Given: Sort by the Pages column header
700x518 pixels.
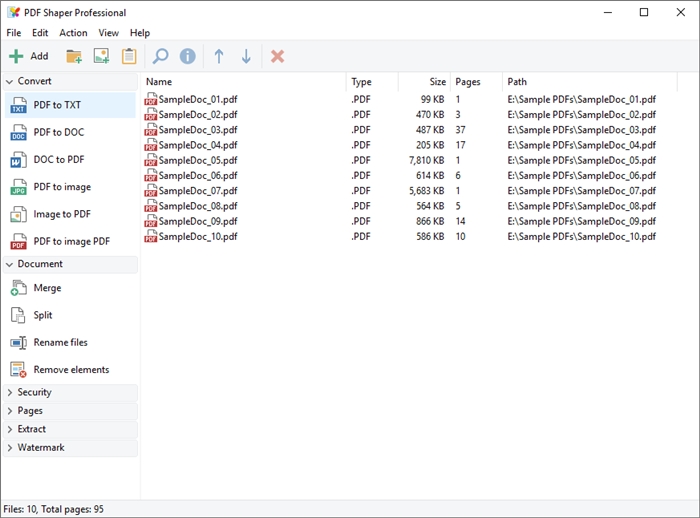Looking at the screenshot, I should point(476,82).
